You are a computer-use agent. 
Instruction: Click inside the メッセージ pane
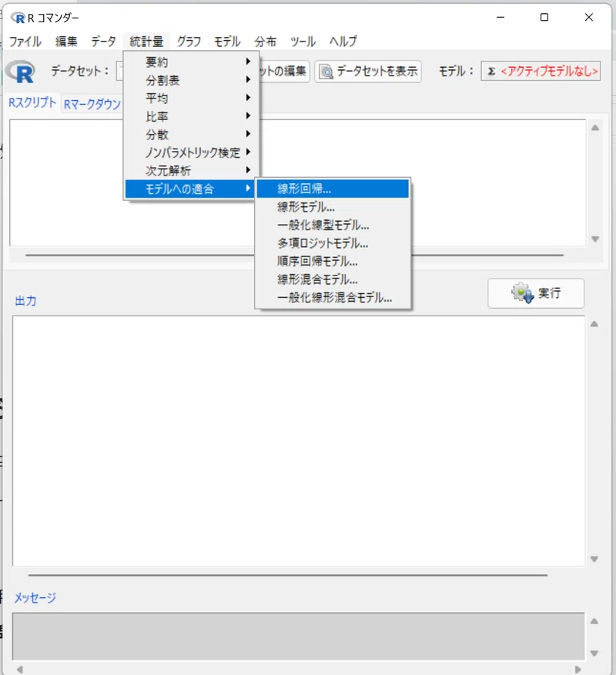point(299,637)
